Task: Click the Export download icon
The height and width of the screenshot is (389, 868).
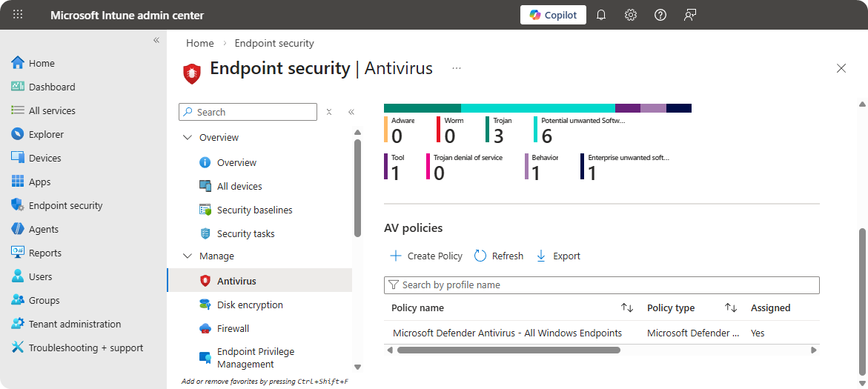Action: click(x=541, y=256)
